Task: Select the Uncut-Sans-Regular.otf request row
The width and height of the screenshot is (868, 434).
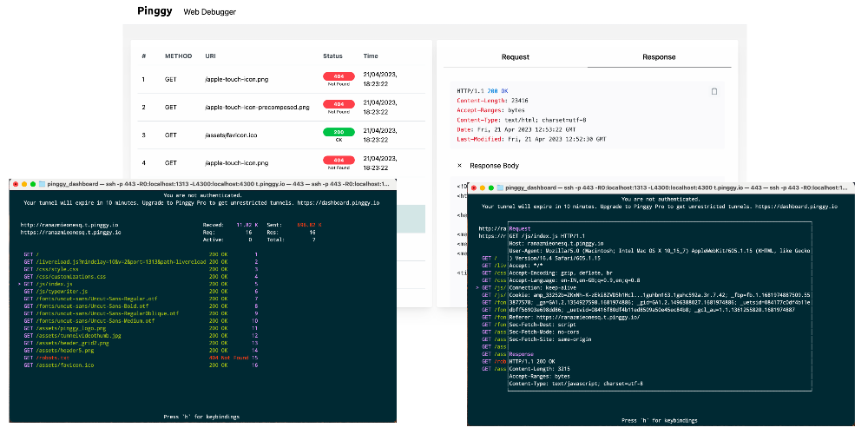Action: pos(141,299)
